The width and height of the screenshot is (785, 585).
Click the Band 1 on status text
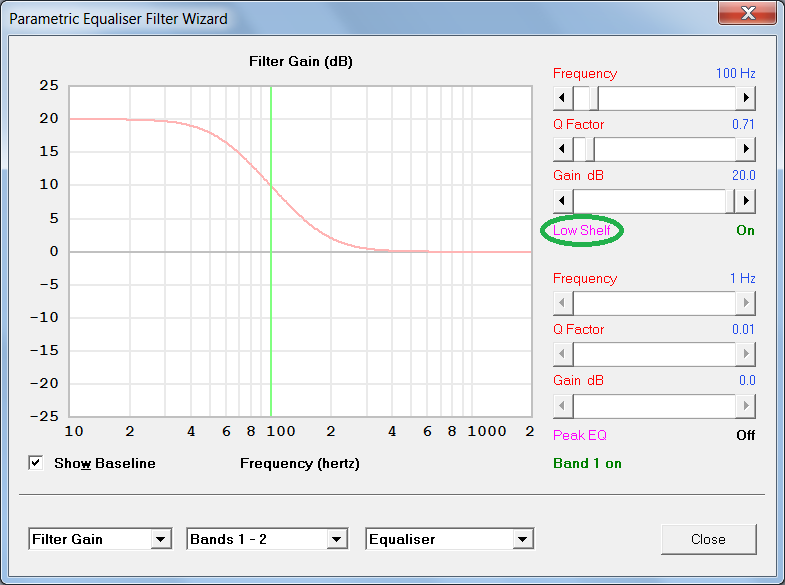point(587,463)
